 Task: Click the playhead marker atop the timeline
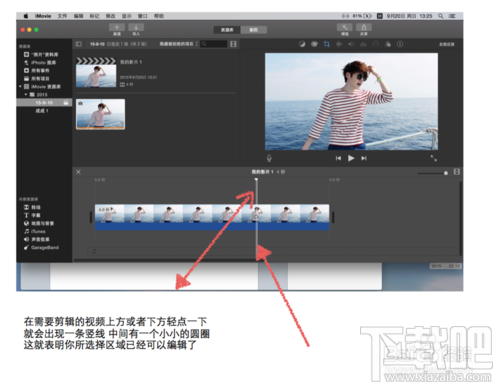pyautogui.click(x=256, y=180)
